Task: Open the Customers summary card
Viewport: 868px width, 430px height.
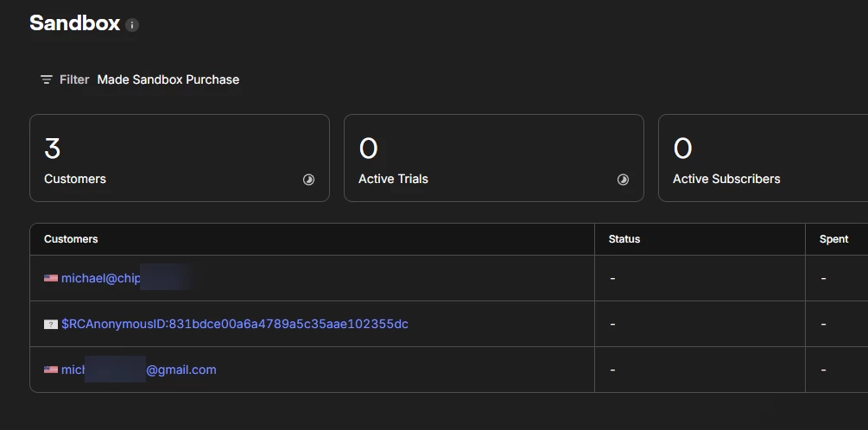Action: (180, 158)
